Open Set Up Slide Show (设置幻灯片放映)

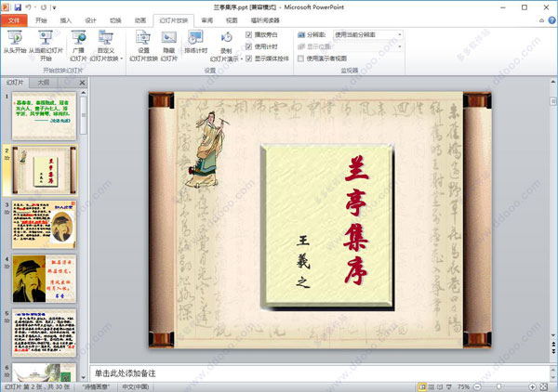pyautogui.click(x=143, y=46)
